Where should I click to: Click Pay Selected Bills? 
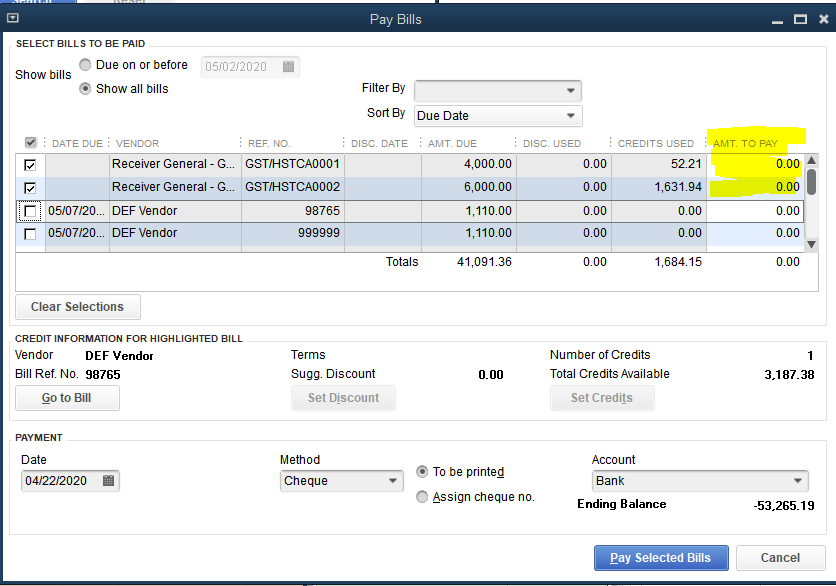click(x=660, y=558)
